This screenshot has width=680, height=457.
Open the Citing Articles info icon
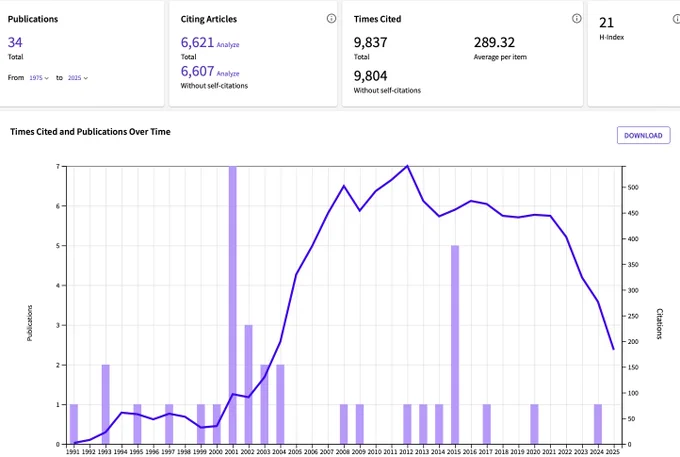pyautogui.click(x=331, y=18)
